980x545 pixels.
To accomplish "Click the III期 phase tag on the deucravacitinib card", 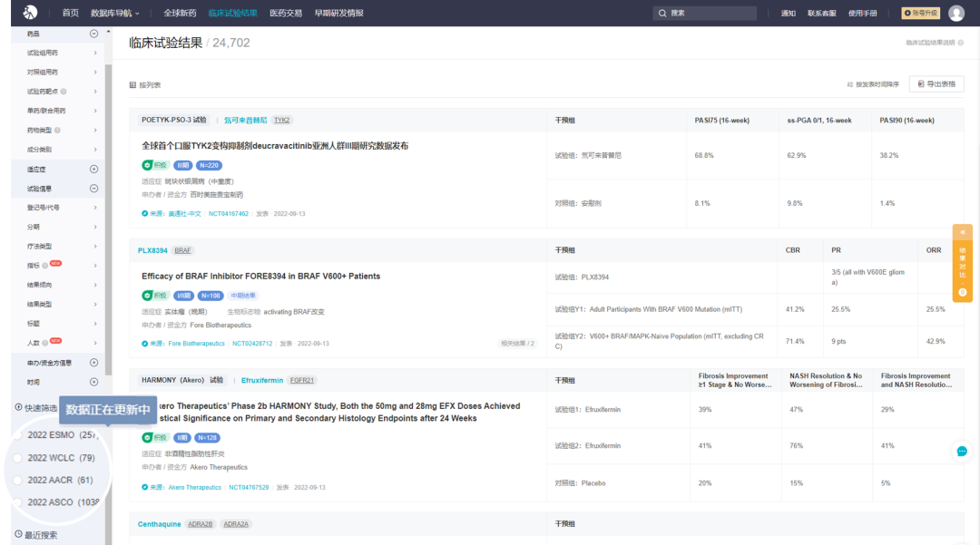I will click(182, 165).
